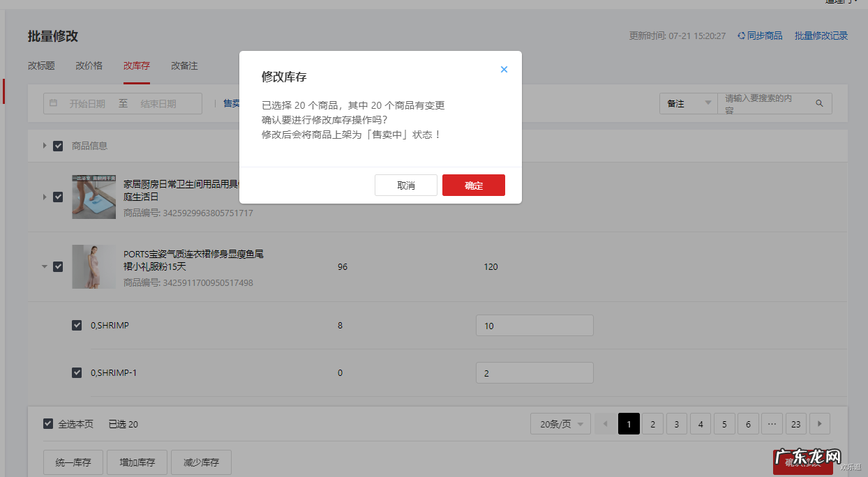Uncheck the 0,SHRIMP row checkbox
Image resolution: width=868 pixels, height=477 pixels.
click(x=77, y=325)
